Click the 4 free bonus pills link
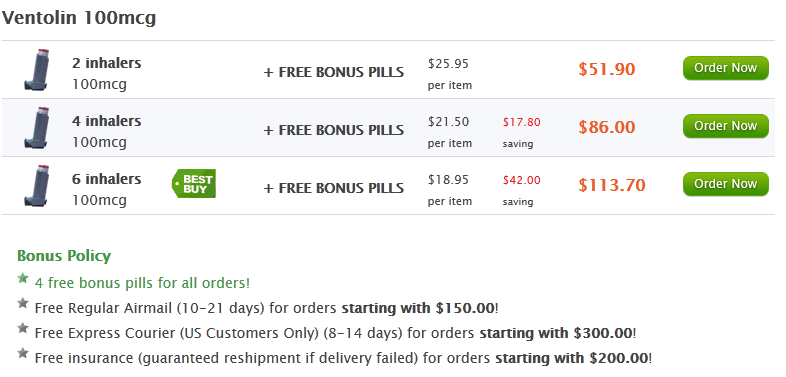This screenshot has height=377, width=786. click(x=142, y=283)
